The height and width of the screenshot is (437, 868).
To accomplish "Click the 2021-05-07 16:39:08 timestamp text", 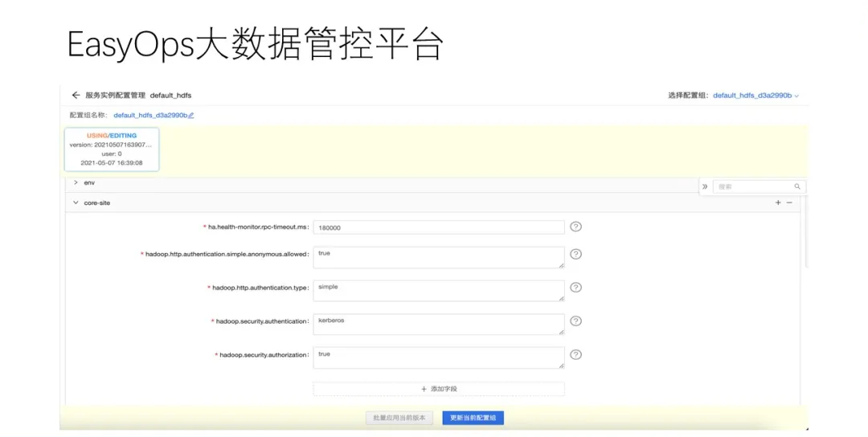I will click(112, 162).
